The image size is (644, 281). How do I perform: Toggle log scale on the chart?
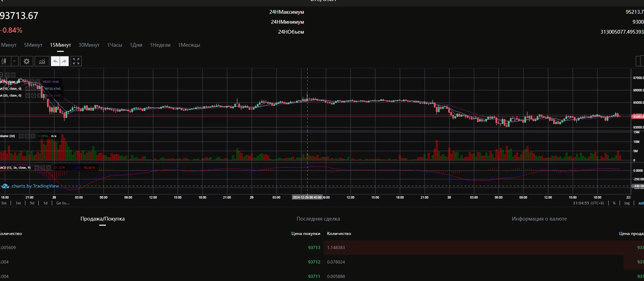(627, 203)
